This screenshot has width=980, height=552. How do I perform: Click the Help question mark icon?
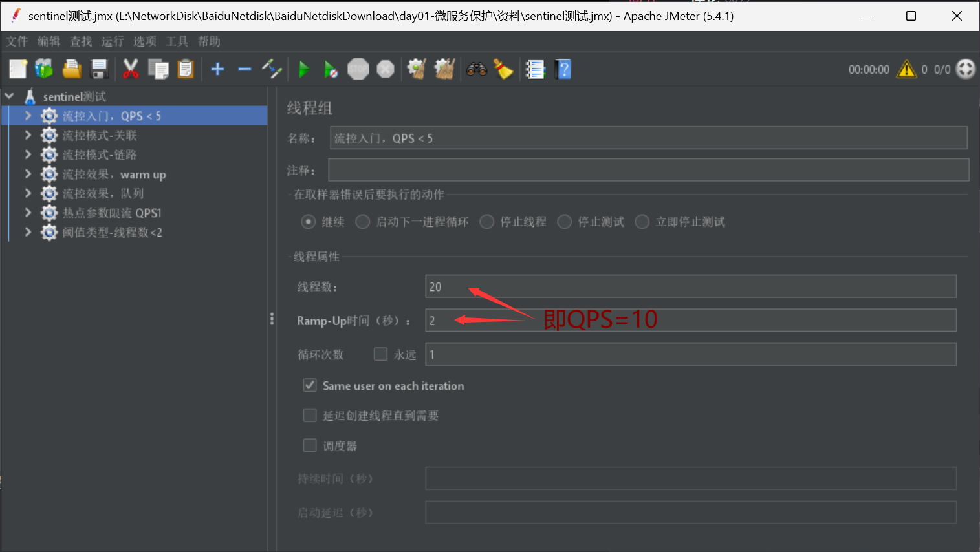coord(563,69)
